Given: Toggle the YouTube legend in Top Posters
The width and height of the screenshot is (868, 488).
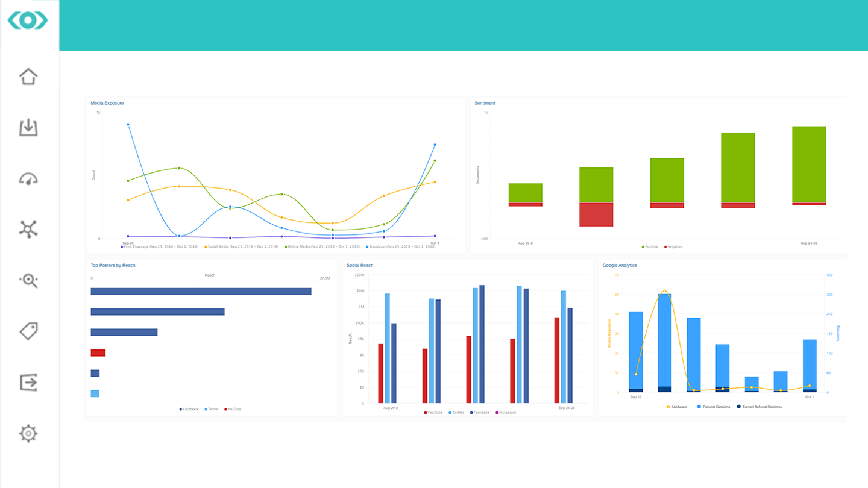Looking at the screenshot, I should [x=234, y=409].
